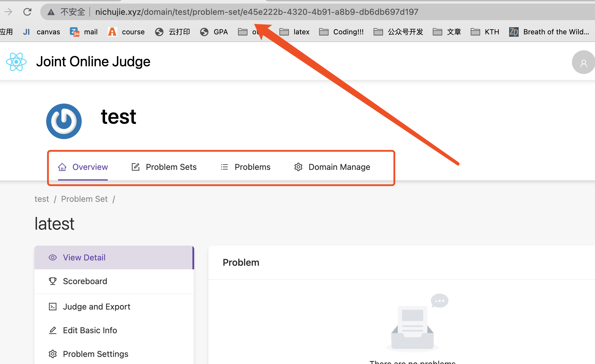Viewport: 595px width, 364px height.
Task: Switch to the Problem Sets tab
Action: [171, 167]
